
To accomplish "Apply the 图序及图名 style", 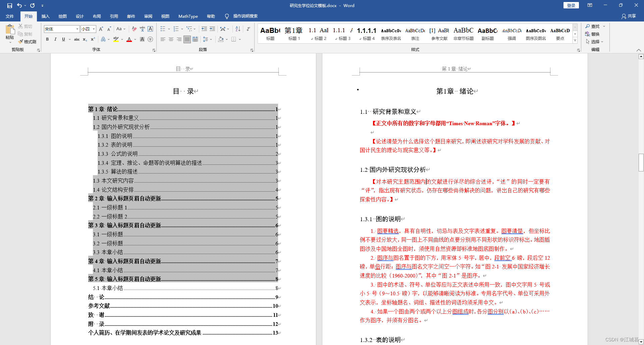I will [536, 34].
